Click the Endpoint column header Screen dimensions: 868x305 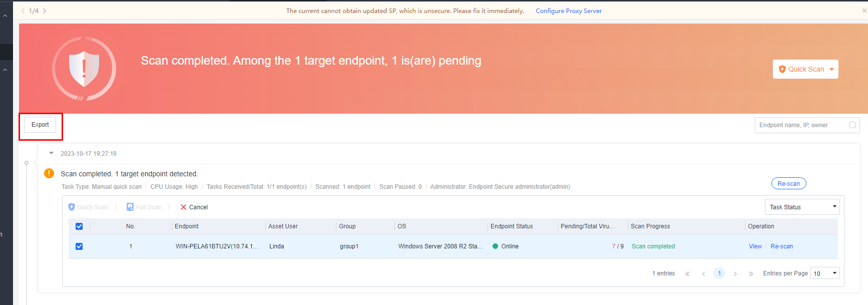(187, 226)
